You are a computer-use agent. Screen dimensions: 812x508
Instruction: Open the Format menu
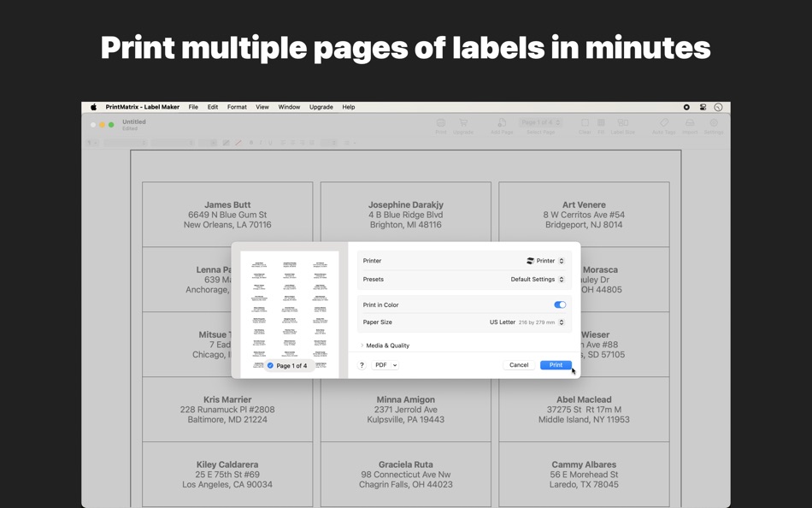pyautogui.click(x=237, y=107)
